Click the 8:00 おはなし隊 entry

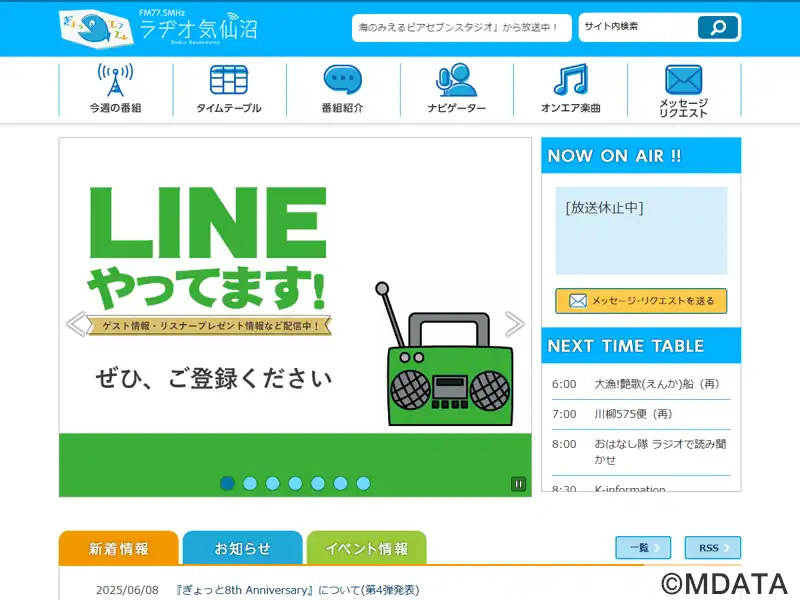(641, 452)
